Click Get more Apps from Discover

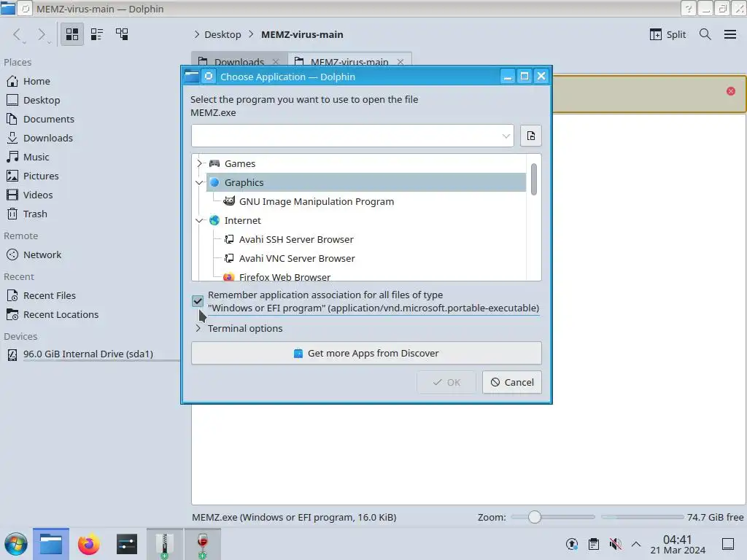click(366, 354)
